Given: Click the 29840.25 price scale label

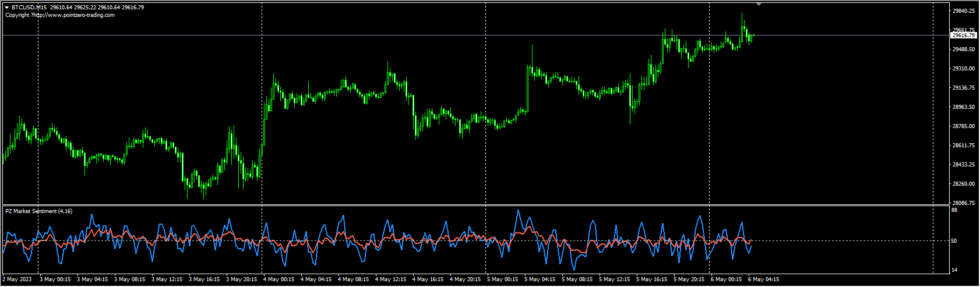Looking at the screenshot, I should click(964, 11).
